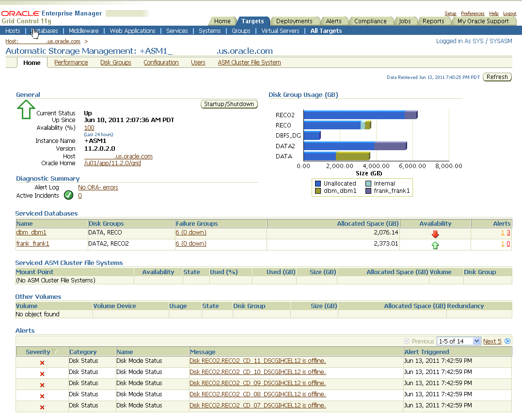522x420 pixels.
Task: Click red X severity icon for RECO2_CD_07 alert
Action: (42, 407)
